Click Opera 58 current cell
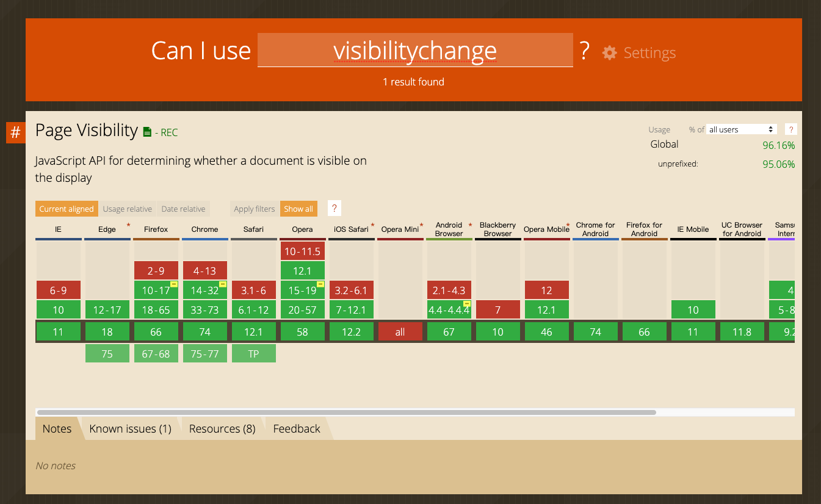The height and width of the screenshot is (504, 821). [x=302, y=331]
